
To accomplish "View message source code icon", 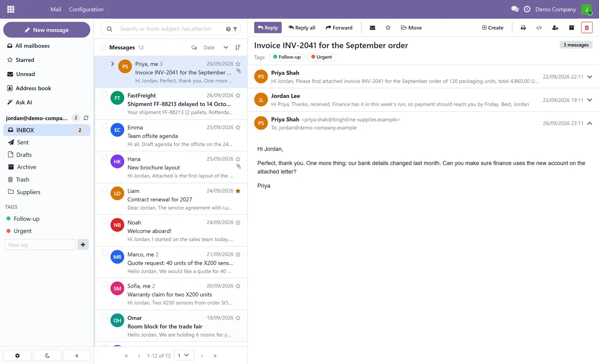I will 539,28.
